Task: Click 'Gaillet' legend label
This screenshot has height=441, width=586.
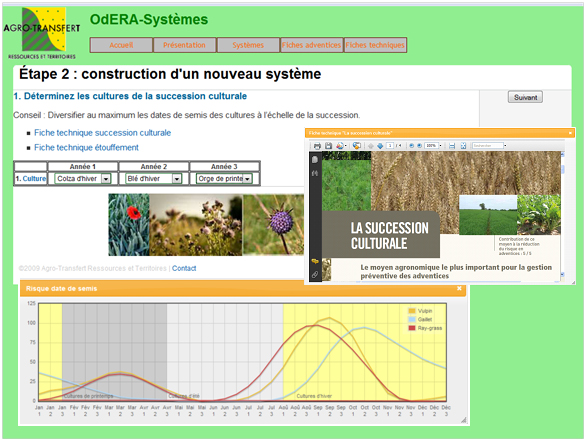Action: pyautogui.click(x=425, y=320)
